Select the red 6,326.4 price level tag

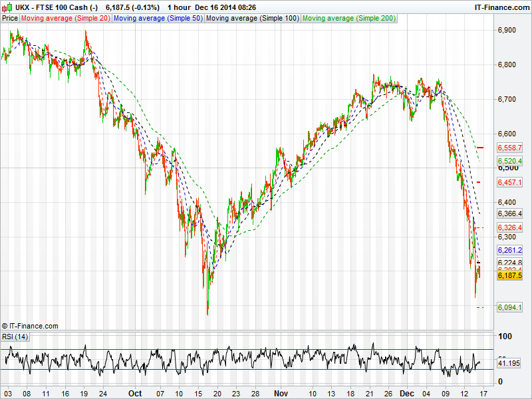[510, 227]
